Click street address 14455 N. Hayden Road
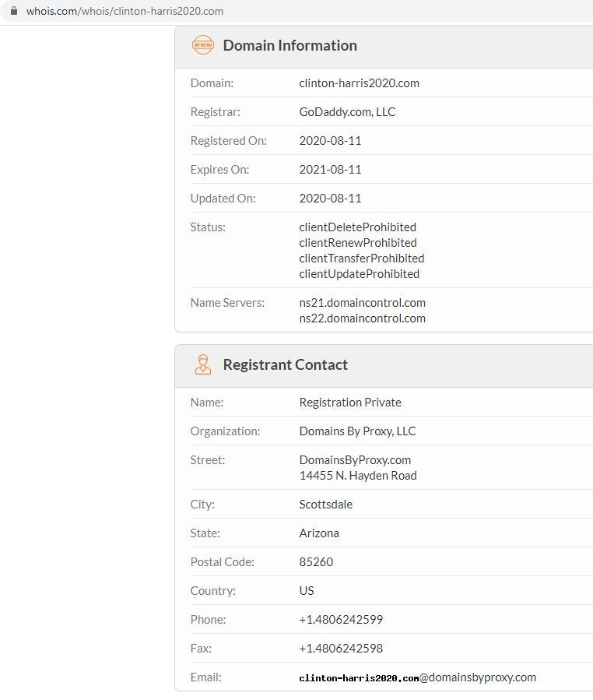 click(358, 476)
